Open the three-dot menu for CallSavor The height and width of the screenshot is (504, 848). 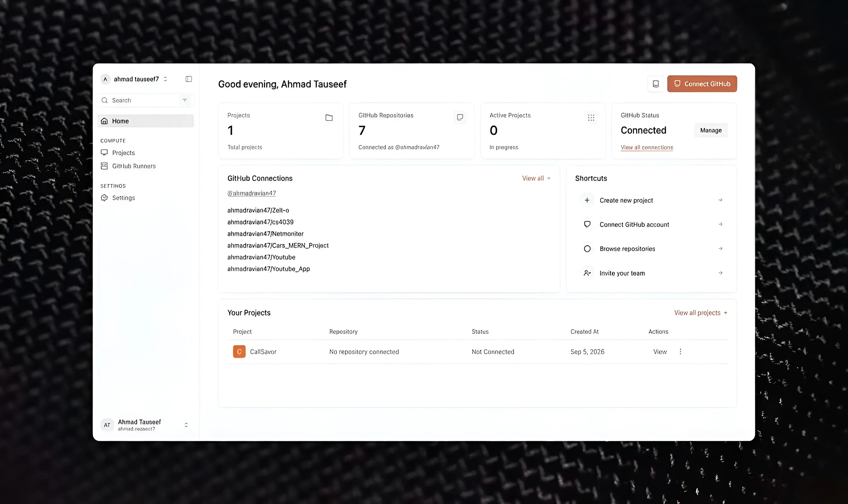pyautogui.click(x=680, y=352)
